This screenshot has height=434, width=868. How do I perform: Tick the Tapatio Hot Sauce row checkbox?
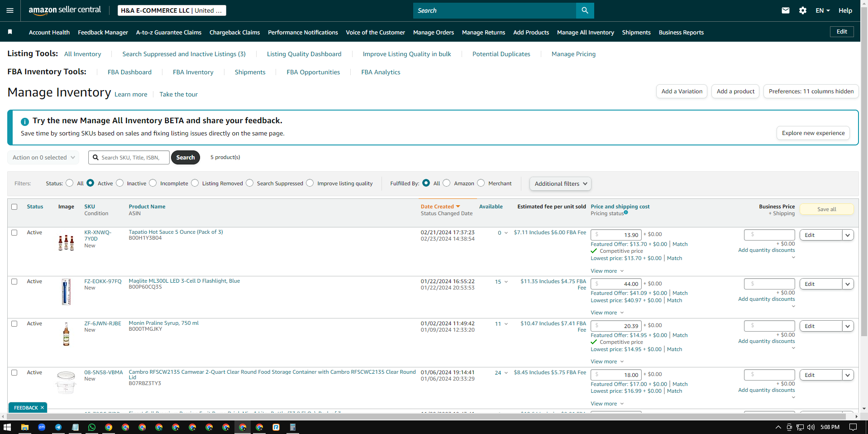click(14, 232)
